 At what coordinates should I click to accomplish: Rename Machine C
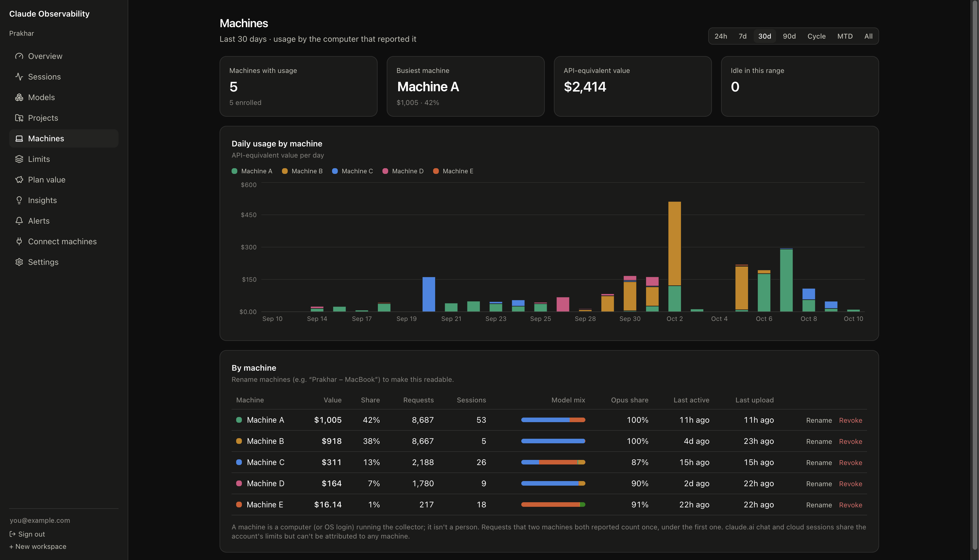click(818, 463)
